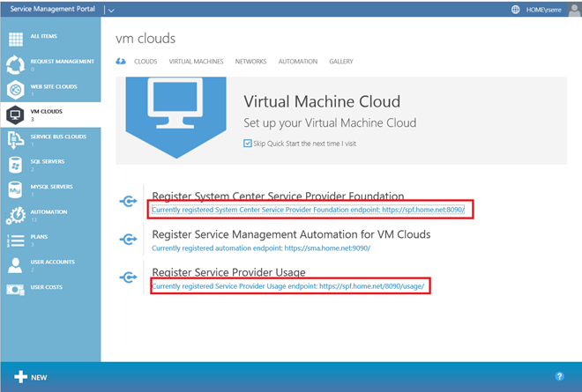582x392 pixels.
Task: Click connector icon beside Register Service Provider Foundation
Action: coord(129,202)
